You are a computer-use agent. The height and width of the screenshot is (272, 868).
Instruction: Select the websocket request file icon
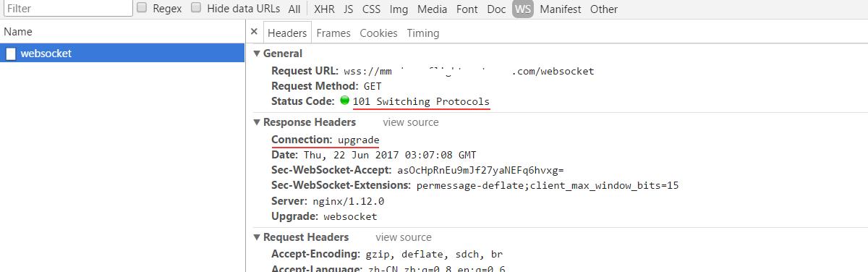(x=11, y=54)
